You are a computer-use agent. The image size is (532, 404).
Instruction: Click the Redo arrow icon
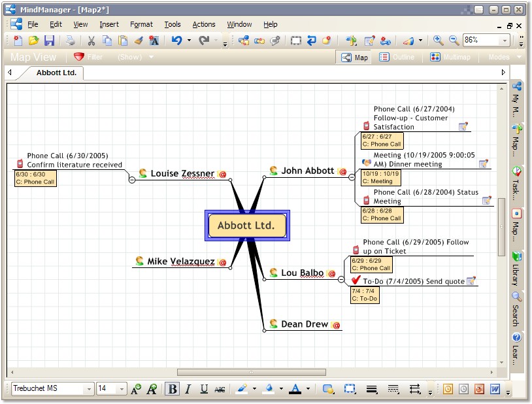[204, 41]
